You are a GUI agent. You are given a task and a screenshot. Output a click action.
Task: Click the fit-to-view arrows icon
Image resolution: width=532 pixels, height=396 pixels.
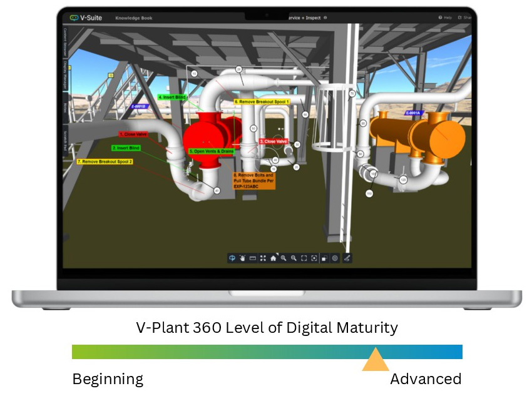tap(263, 258)
